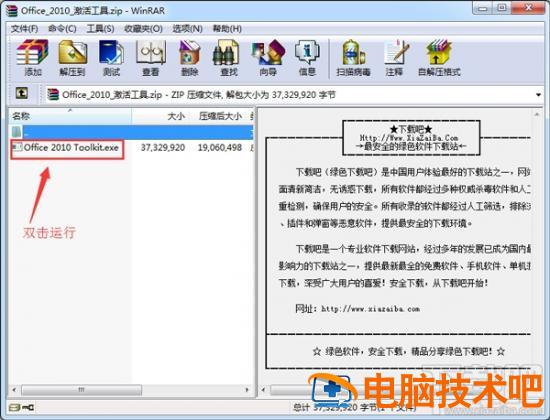Select the parent folder ".." row
Image resolution: width=550 pixels, height=420 pixels.
(x=131, y=132)
